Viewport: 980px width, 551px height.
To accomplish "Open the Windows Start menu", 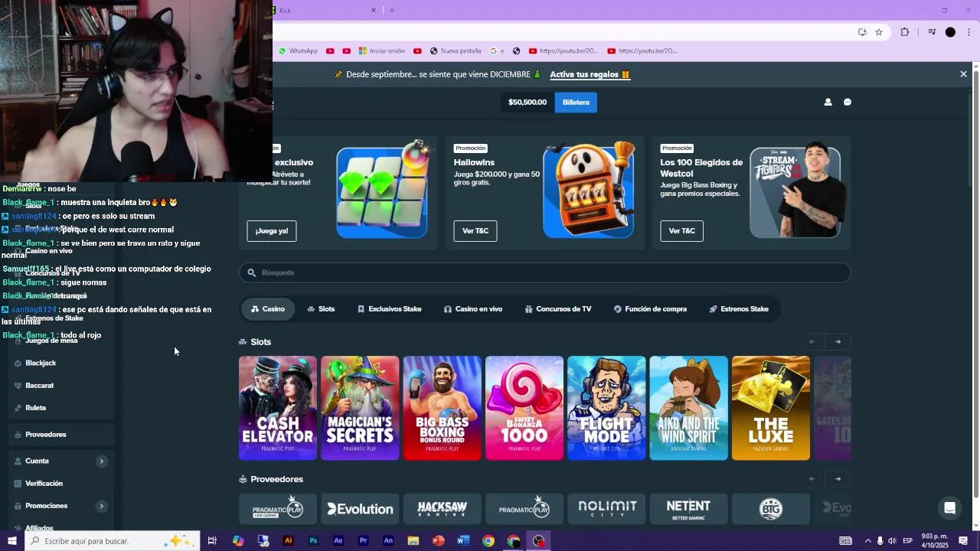I will tap(11, 541).
